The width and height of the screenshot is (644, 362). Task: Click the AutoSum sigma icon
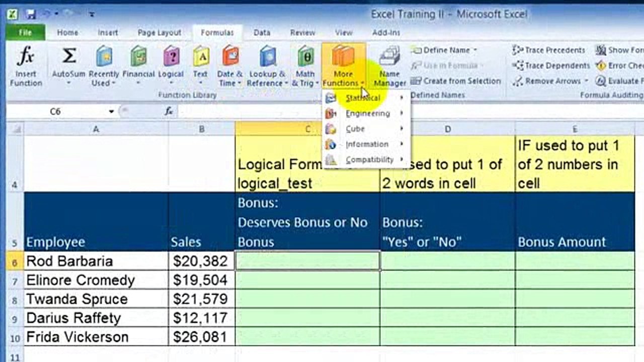69,56
